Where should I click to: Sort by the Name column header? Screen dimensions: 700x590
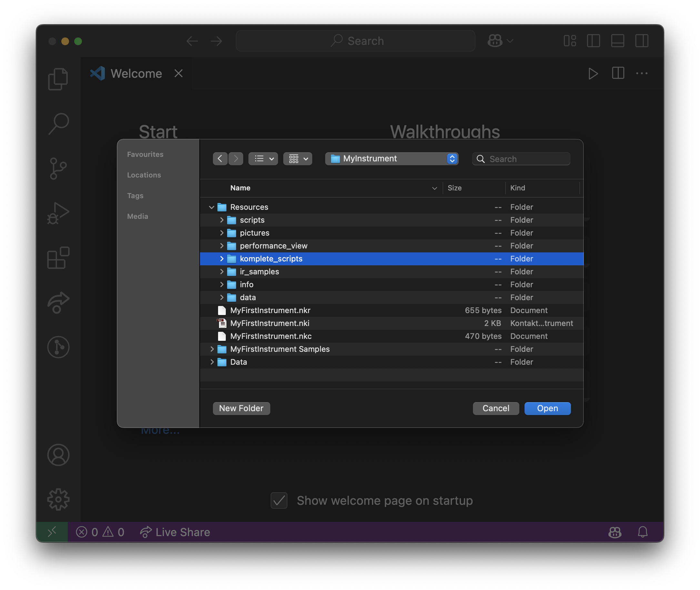(x=240, y=188)
